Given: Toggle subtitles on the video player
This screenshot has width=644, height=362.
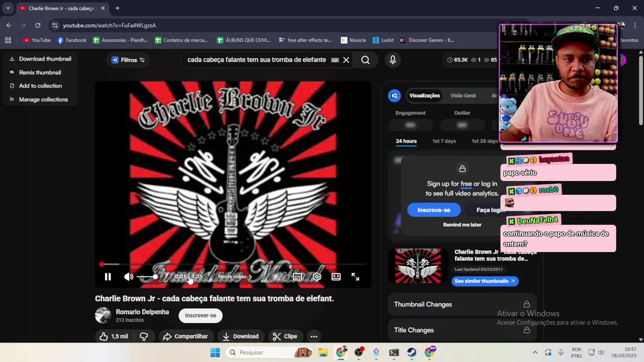Looking at the screenshot, I should (x=297, y=277).
